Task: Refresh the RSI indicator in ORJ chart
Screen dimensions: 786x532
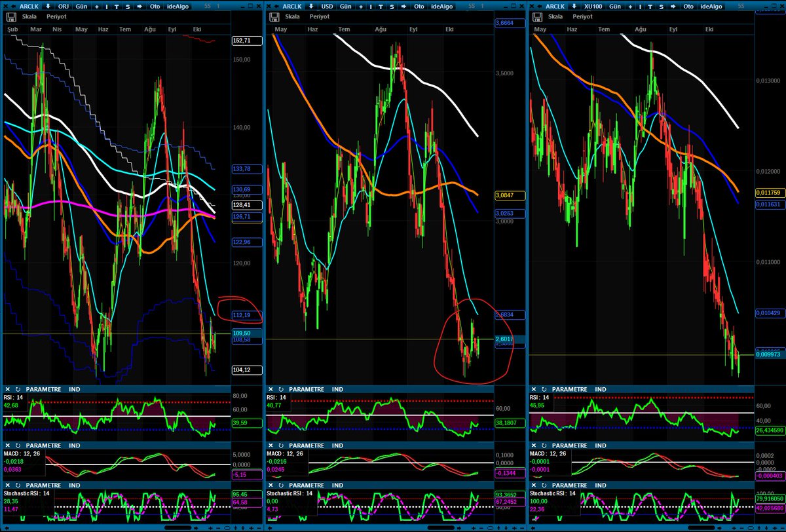Action: click(16, 389)
